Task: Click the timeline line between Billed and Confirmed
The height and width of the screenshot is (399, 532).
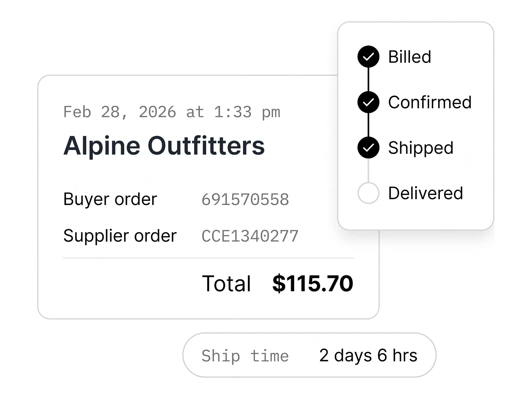Action: (x=368, y=79)
